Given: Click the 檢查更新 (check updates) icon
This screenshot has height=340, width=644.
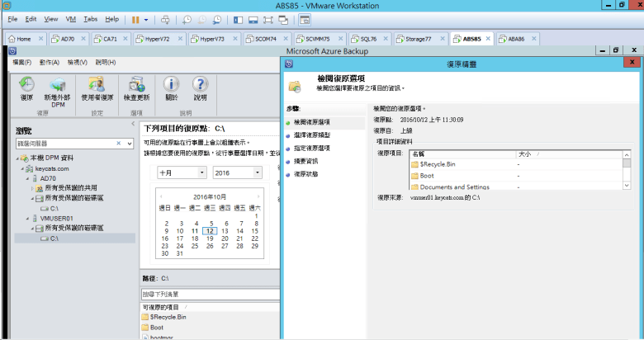Looking at the screenshot, I should click(x=136, y=86).
